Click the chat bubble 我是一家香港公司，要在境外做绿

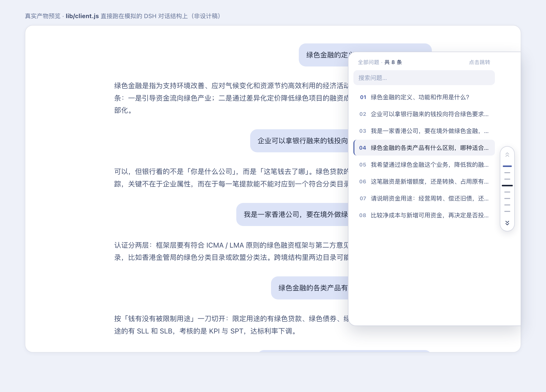[x=292, y=214]
